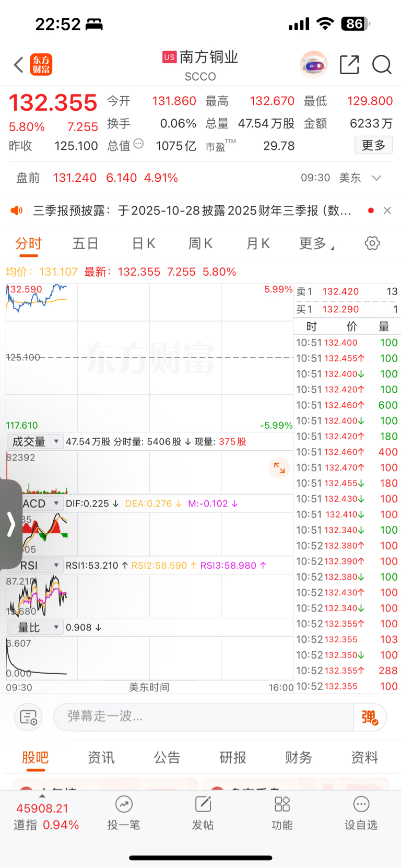Open the 三季报预披露 announcement text
Image resolution: width=401 pixels, height=868 pixels.
click(192, 210)
